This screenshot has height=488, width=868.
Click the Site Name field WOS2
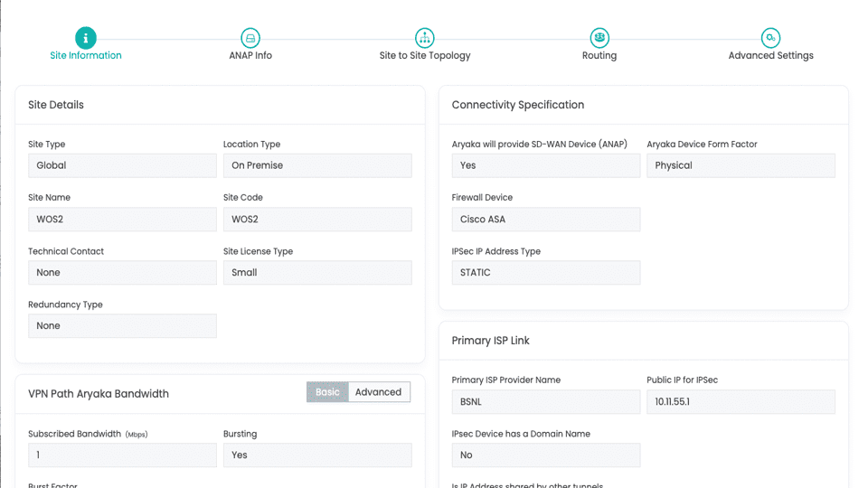pyautogui.click(x=122, y=219)
